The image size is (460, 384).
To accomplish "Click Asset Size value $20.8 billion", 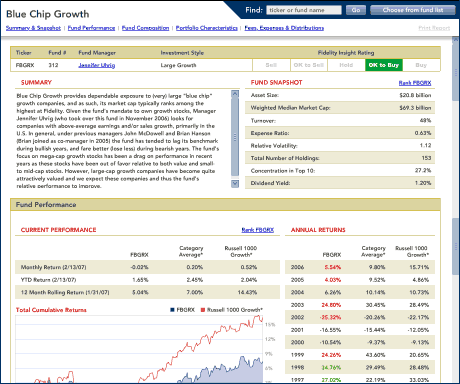I will coord(415,95).
